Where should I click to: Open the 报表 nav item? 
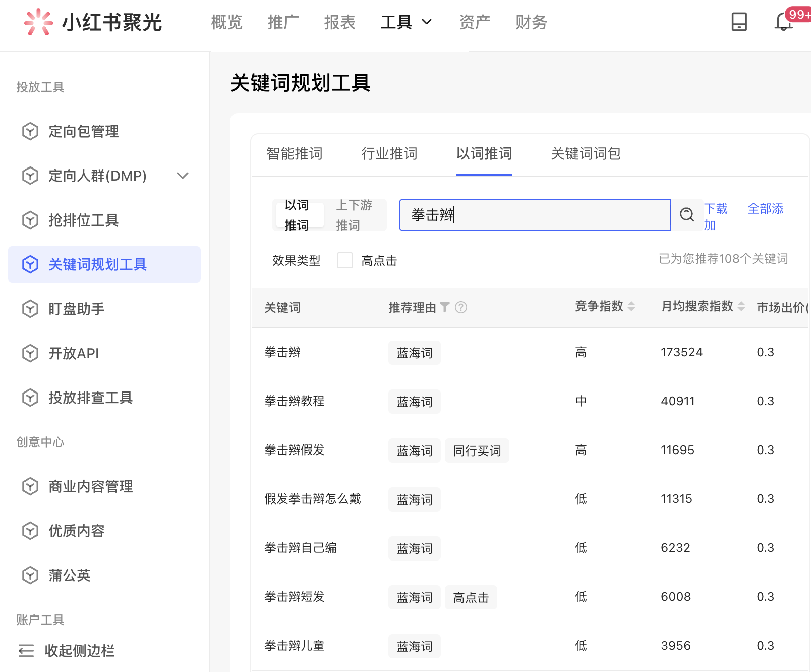click(x=340, y=22)
